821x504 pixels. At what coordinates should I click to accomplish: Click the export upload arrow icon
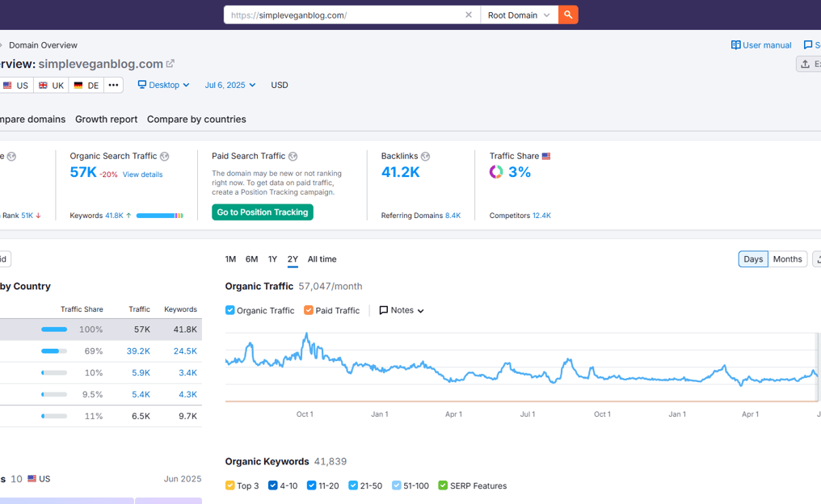(806, 64)
